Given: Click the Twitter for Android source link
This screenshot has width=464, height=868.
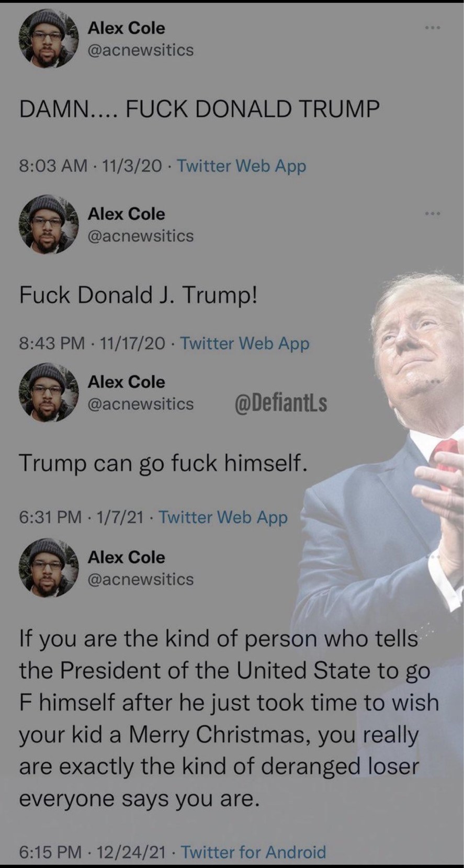Looking at the screenshot, I should (253, 852).
